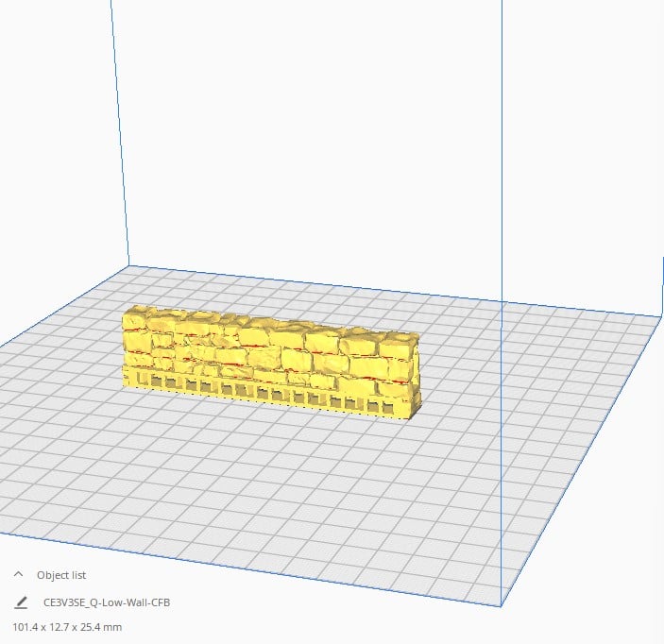664x644 pixels.
Task: Click the 101.4 x 12.7 x 25.4 mm dimensions
Action: point(67,627)
